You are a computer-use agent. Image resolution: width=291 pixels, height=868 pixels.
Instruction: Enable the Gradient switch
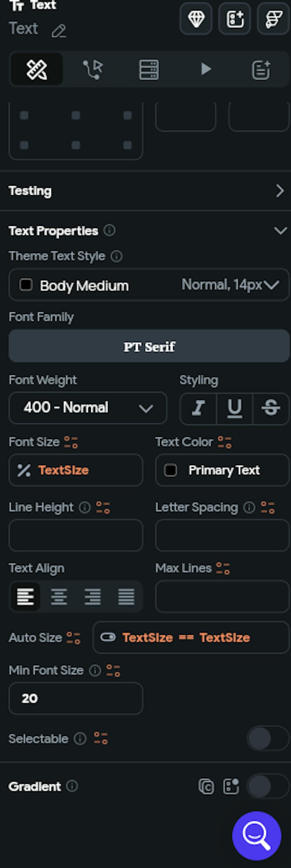[268, 786]
